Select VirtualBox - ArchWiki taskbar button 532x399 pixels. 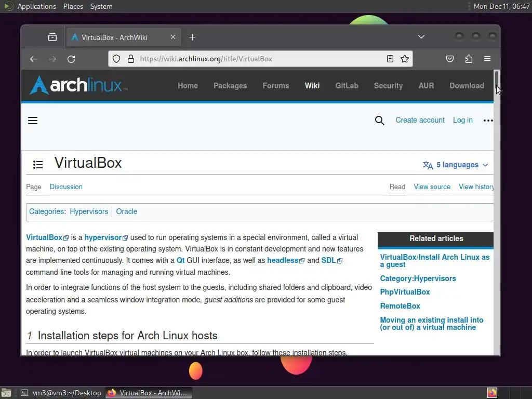point(149,393)
